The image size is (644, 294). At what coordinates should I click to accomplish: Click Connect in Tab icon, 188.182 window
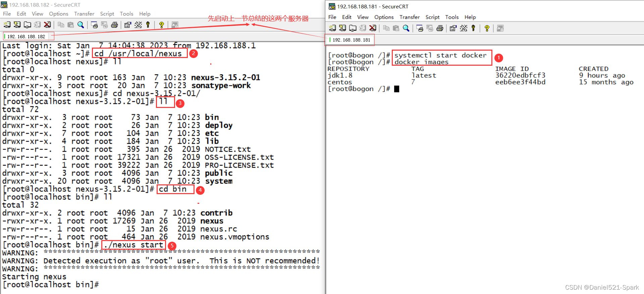point(28,24)
